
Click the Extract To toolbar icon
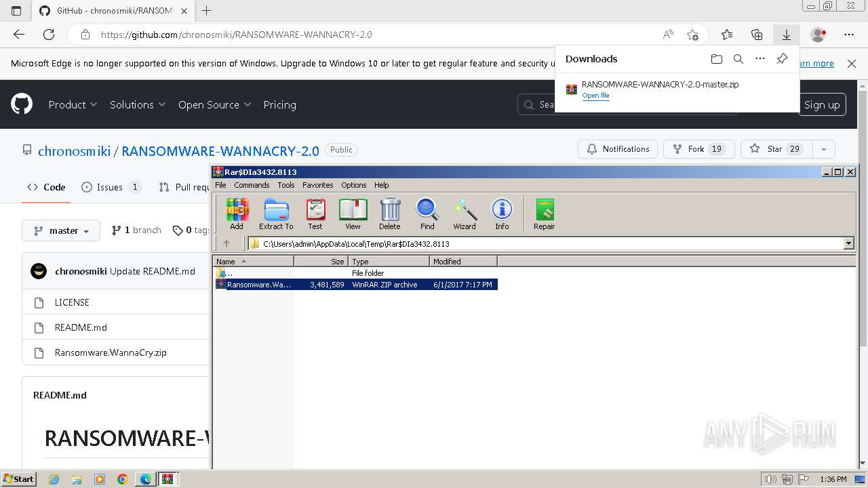click(276, 214)
